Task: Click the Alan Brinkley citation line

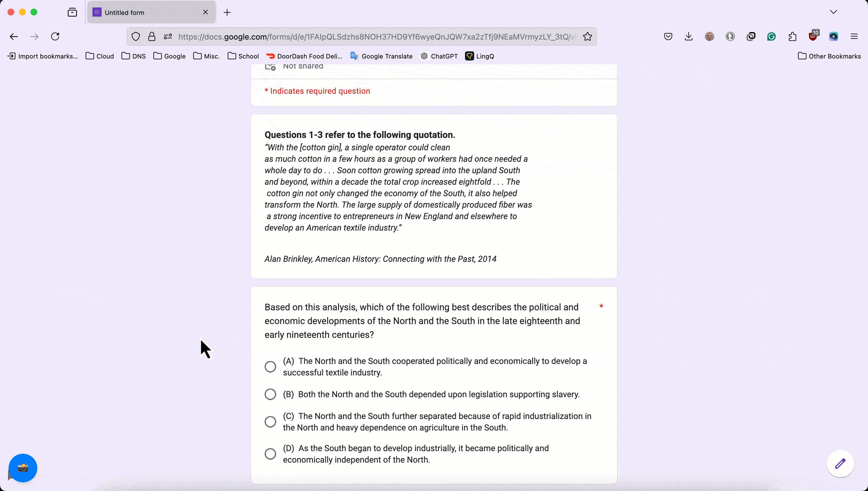Action: [380, 259]
